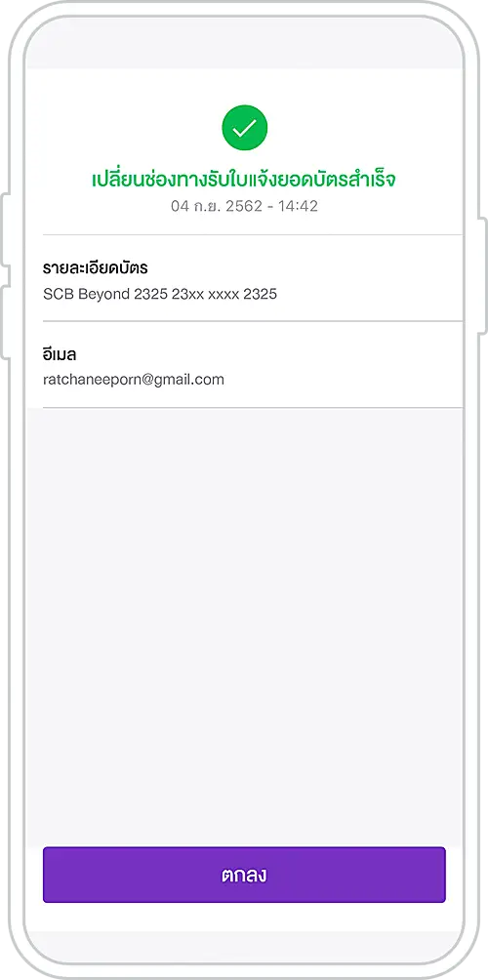Select the email ratchaneeporn@gmail.com

133,380
